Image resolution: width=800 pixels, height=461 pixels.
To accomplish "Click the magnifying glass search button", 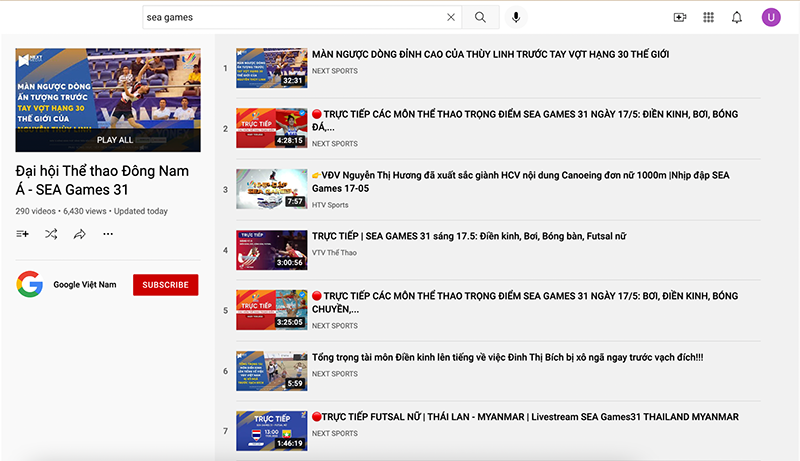I will click(x=480, y=17).
